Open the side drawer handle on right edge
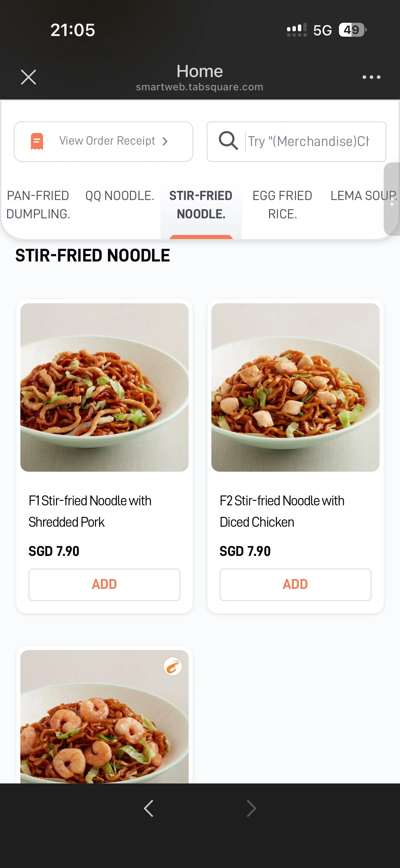This screenshot has width=400, height=868. click(x=392, y=199)
